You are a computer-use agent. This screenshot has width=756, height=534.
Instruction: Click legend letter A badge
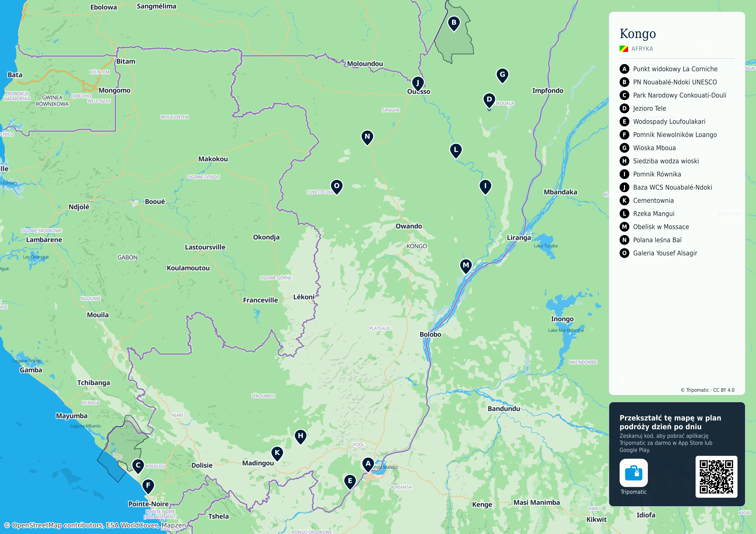click(624, 69)
